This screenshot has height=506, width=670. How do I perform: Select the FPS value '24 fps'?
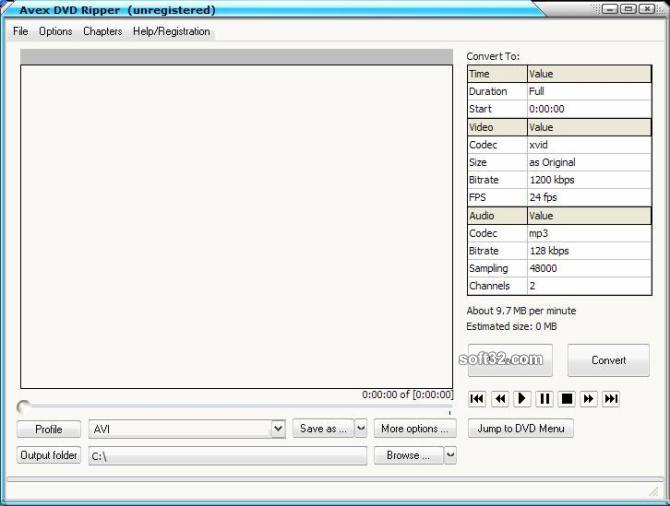click(x=589, y=197)
